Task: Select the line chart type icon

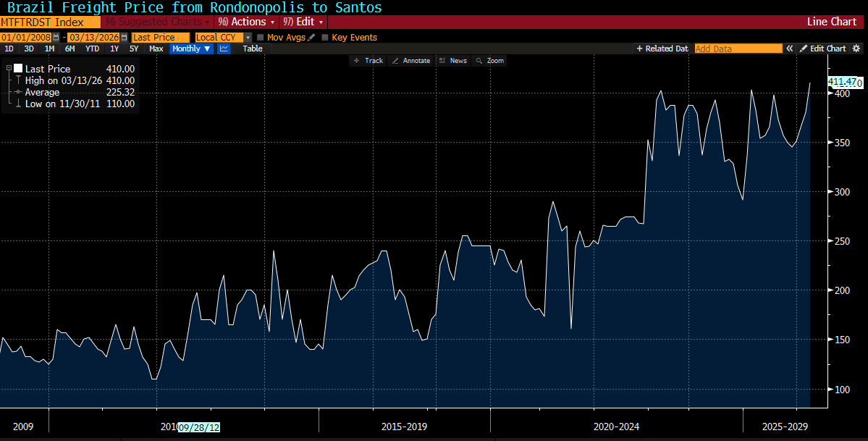Action: click(x=224, y=49)
